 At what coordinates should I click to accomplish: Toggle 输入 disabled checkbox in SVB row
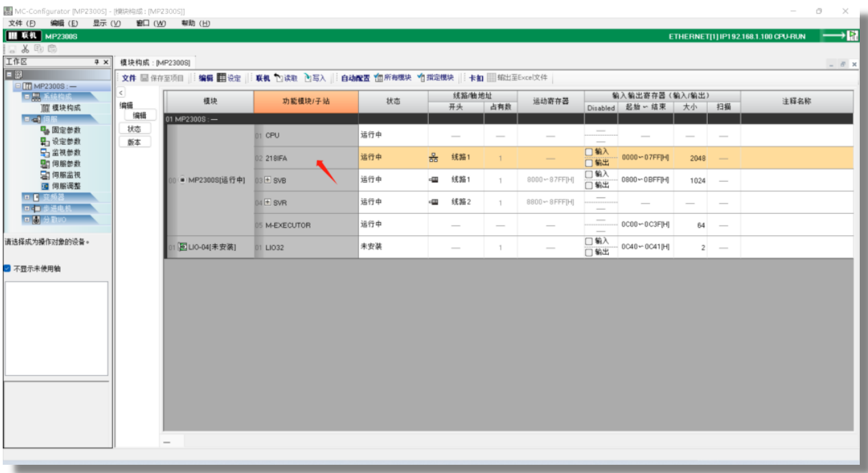(x=588, y=174)
